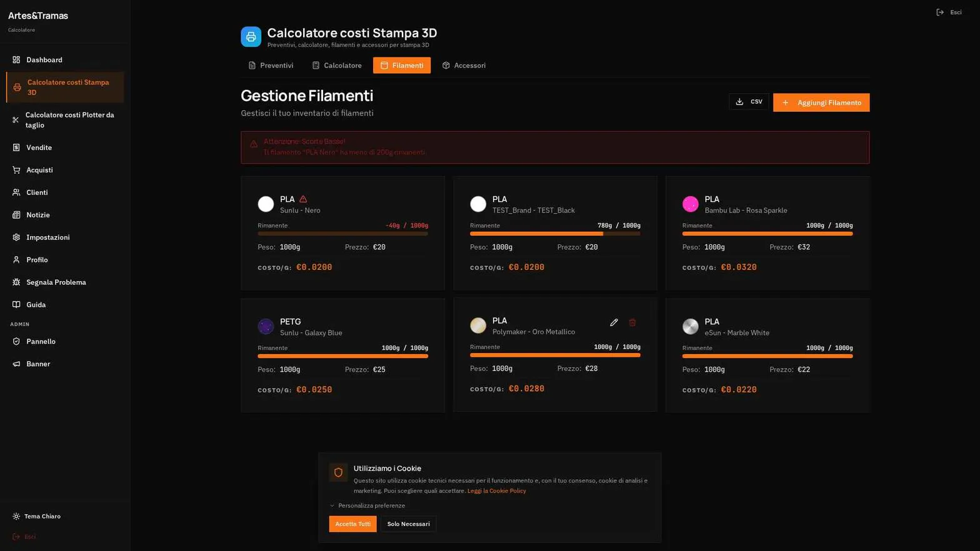Open Dashboard from the sidebar
Image resolution: width=980 pixels, height=551 pixels.
tap(65, 59)
